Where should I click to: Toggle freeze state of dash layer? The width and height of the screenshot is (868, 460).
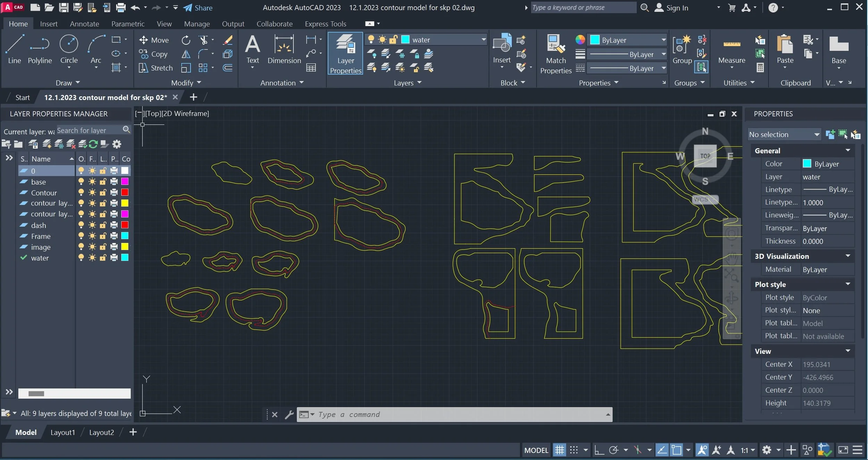92,225
